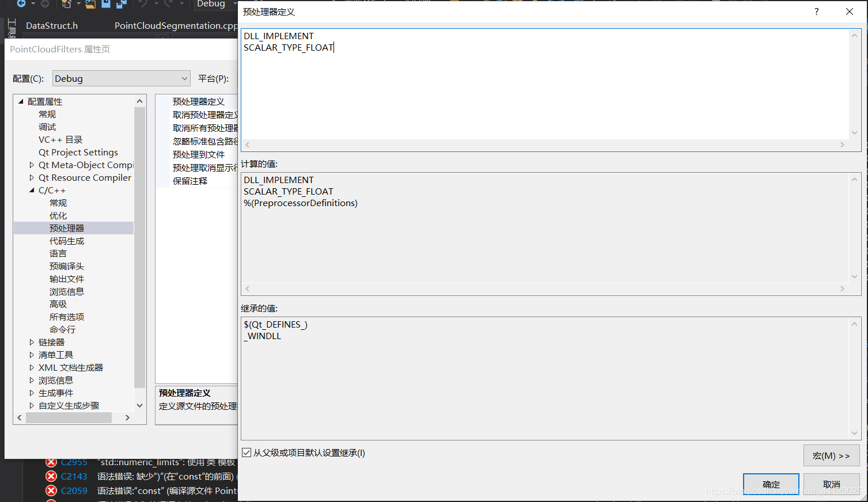868x502 pixels.
Task: Click the 确定 button
Action: (x=771, y=484)
